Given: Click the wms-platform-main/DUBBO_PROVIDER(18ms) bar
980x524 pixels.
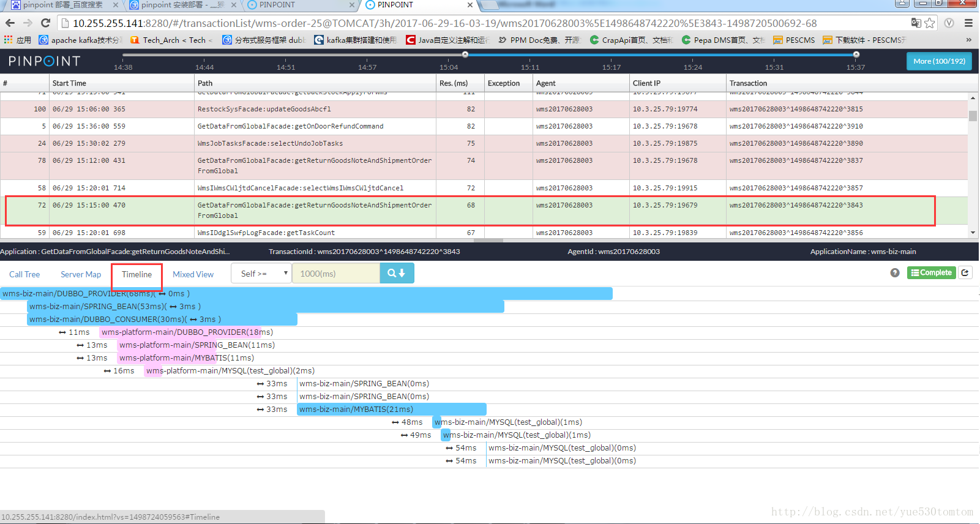Looking at the screenshot, I should click(x=181, y=332).
